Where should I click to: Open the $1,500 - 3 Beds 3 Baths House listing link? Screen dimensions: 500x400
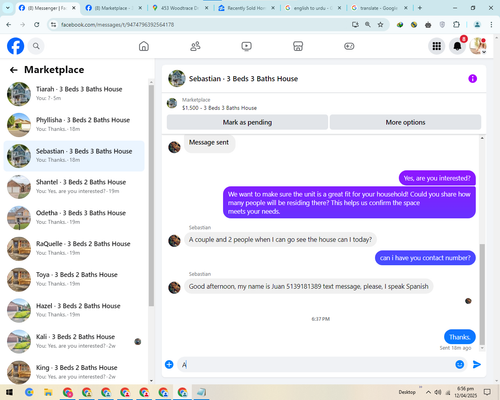(219, 108)
